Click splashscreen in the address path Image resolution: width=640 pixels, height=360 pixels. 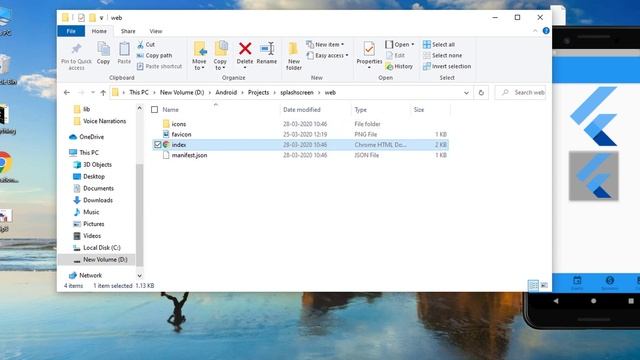pyautogui.click(x=297, y=93)
